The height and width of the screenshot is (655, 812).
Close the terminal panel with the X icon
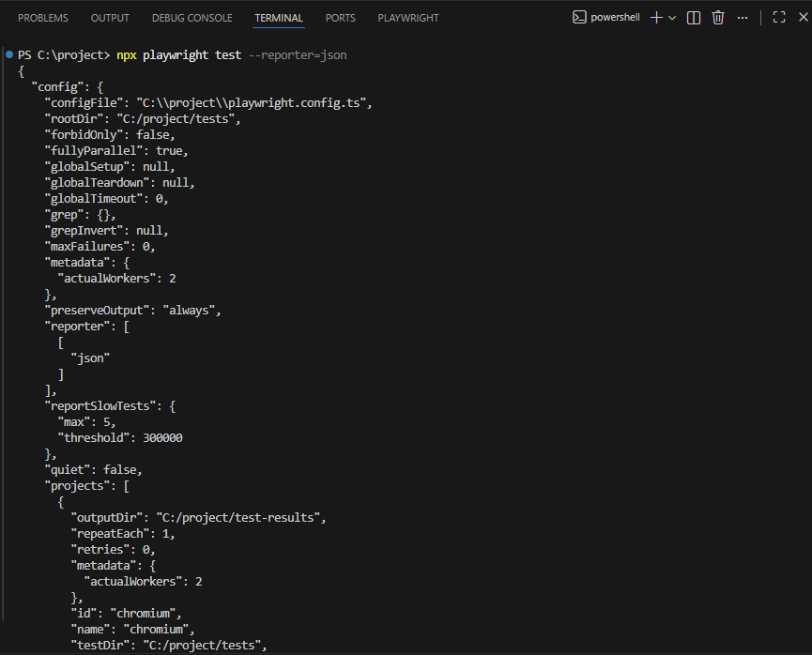(x=804, y=17)
